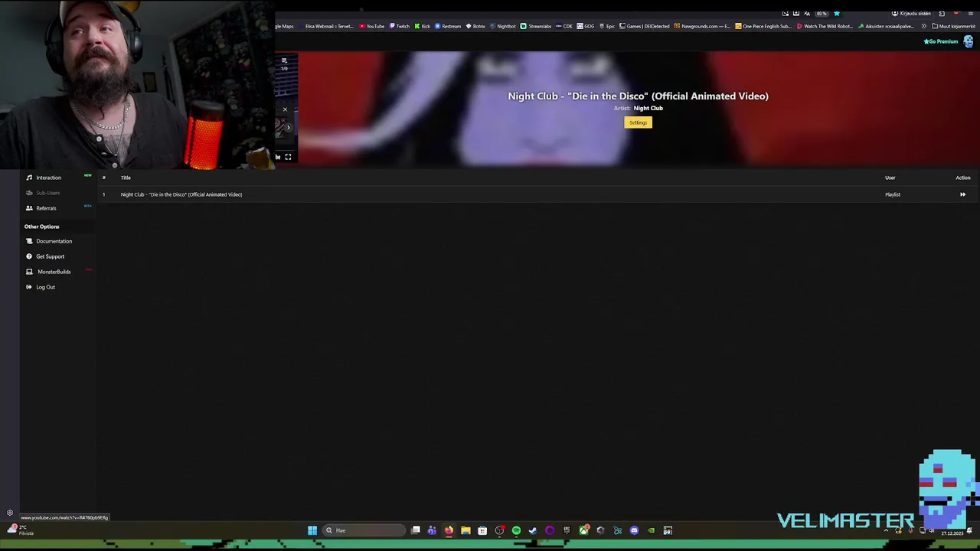
Task: Close the embedded video overlay X
Action: (x=285, y=109)
